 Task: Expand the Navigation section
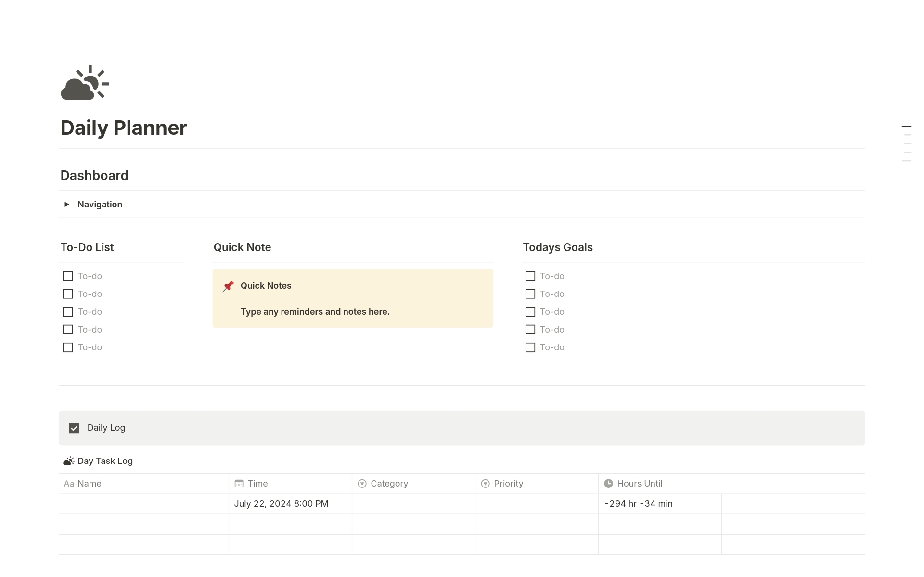[66, 204]
